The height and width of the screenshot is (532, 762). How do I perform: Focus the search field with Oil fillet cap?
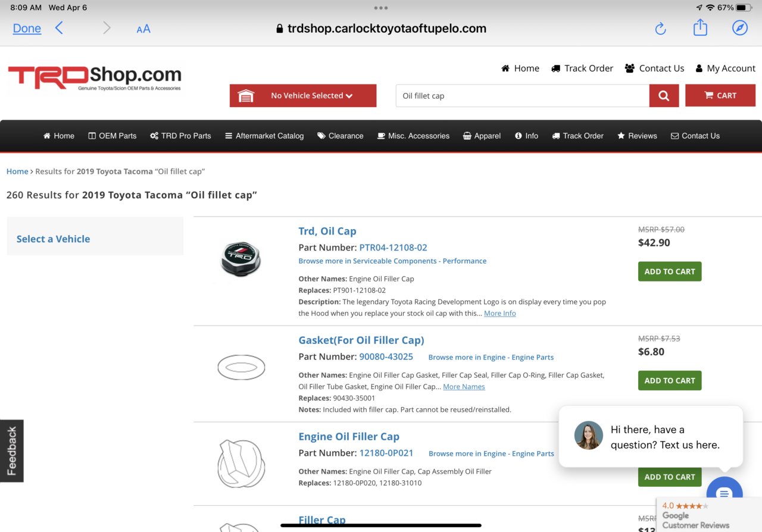pyautogui.click(x=522, y=96)
